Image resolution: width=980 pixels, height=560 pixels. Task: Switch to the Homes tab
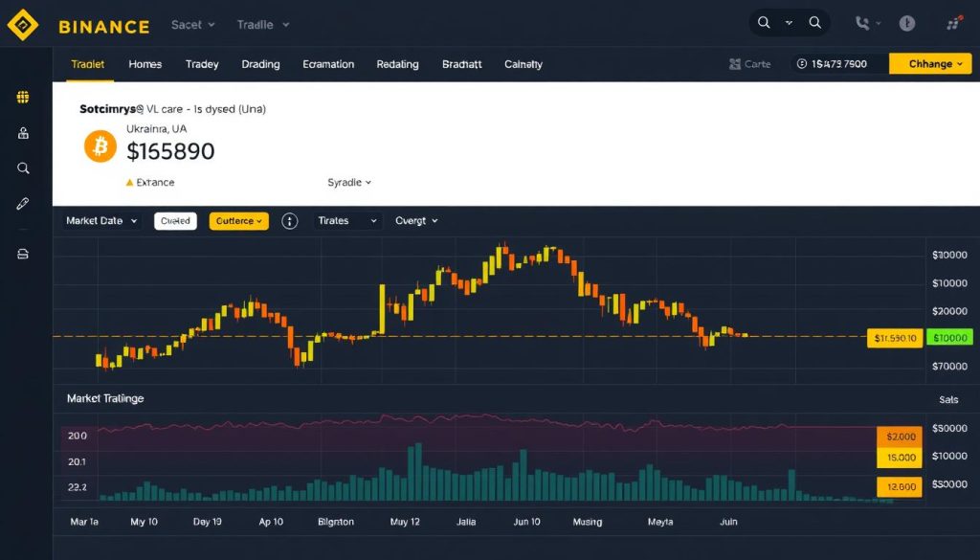tap(145, 64)
